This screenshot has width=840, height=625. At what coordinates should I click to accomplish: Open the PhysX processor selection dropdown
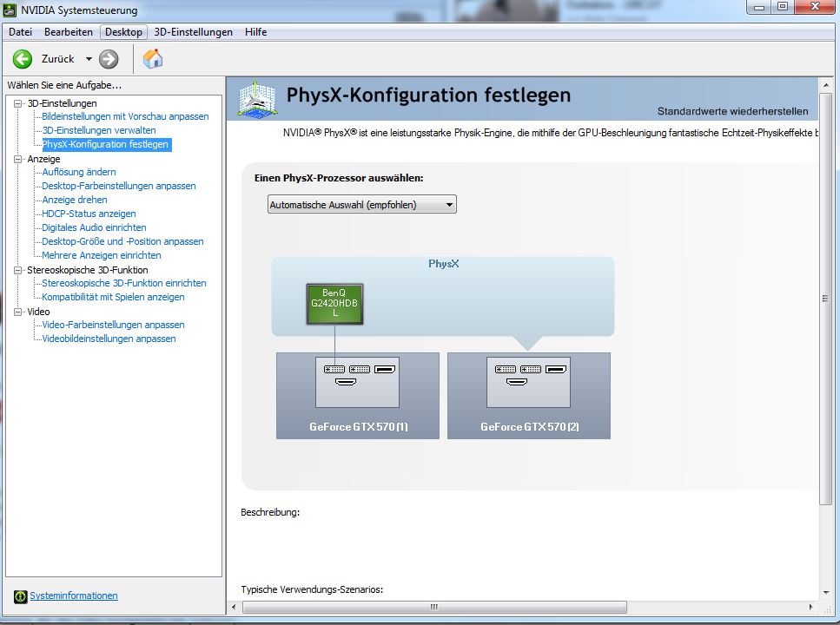(362, 205)
